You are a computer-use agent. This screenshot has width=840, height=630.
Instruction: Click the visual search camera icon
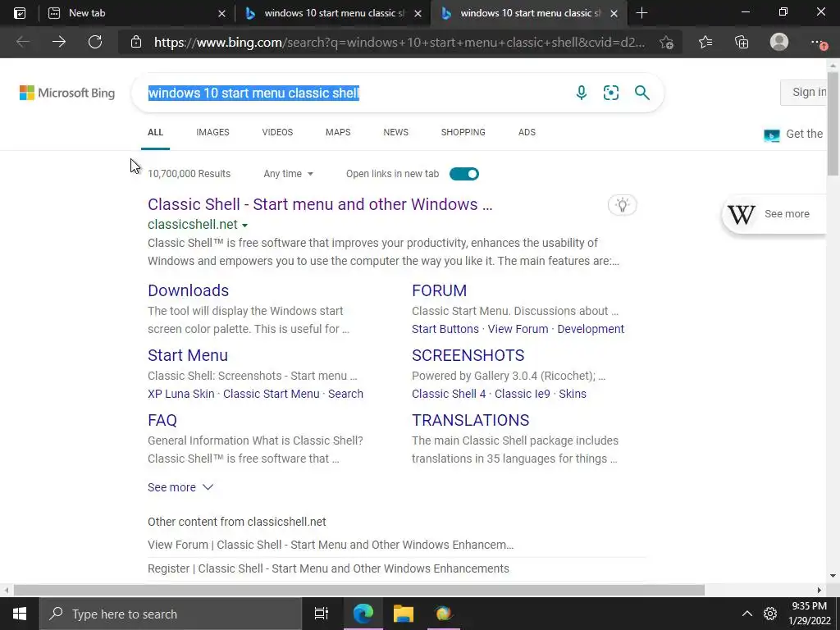pyautogui.click(x=610, y=93)
